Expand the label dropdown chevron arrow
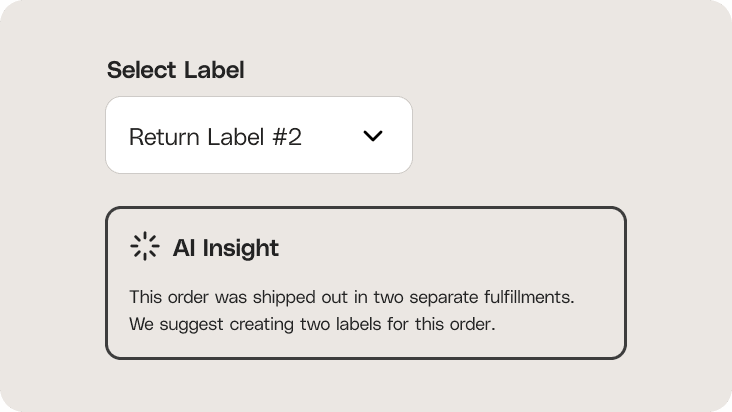The width and height of the screenshot is (732, 412). click(373, 136)
